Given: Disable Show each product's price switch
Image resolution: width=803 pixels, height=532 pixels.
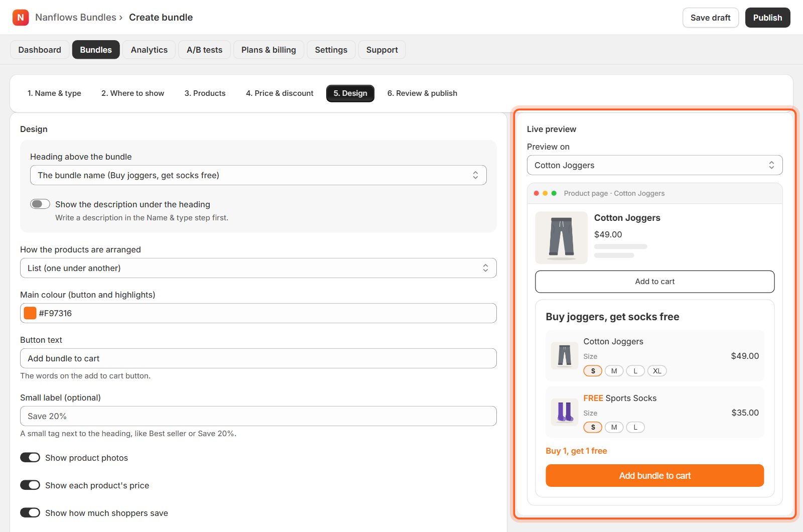Looking at the screenshot, I should point(30,485).
